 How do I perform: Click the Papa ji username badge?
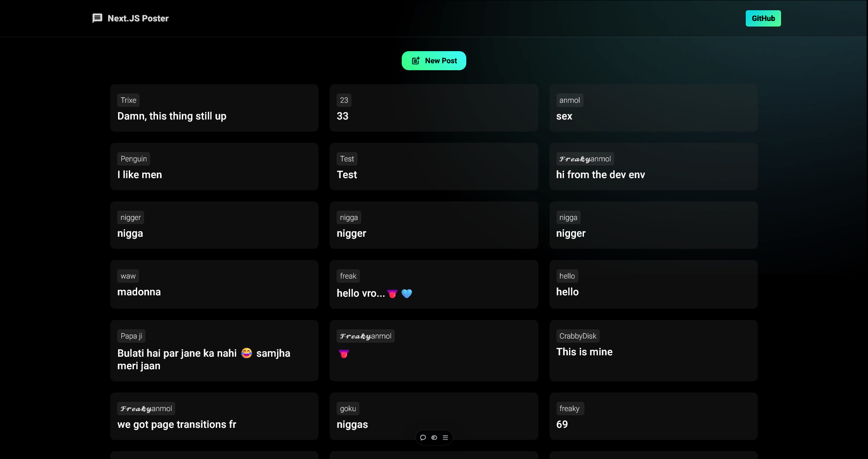pyautogui.click(x=131, y=336)
